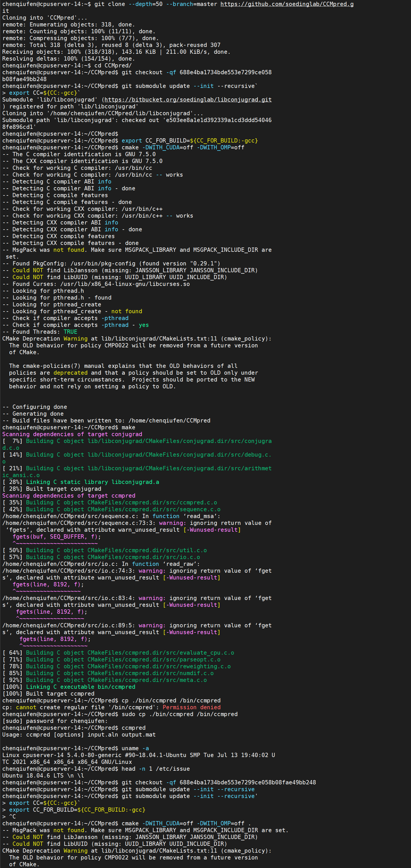Open the GitHub CCMpred repository URL

pyautogui.click(x=287, y=4)
